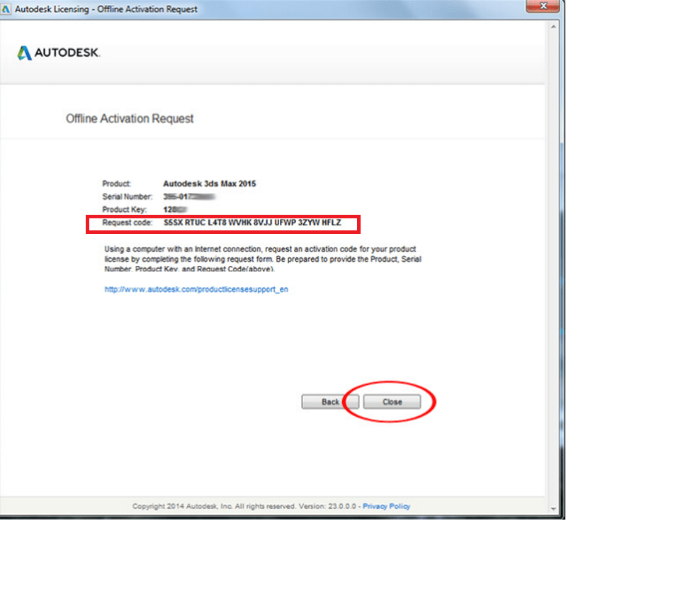Go back with the Back button
Viewport: 678px width, 616px height.
330,402
